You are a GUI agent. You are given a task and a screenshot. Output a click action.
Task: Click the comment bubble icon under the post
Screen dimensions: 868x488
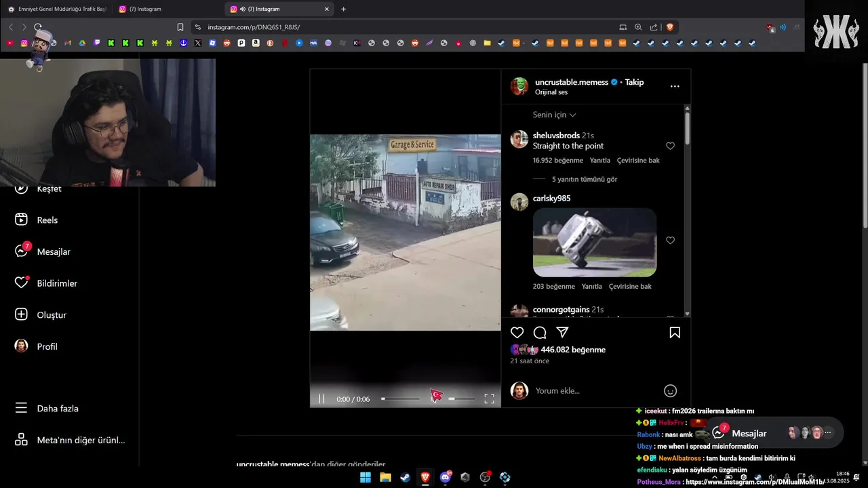pos(540,333)
